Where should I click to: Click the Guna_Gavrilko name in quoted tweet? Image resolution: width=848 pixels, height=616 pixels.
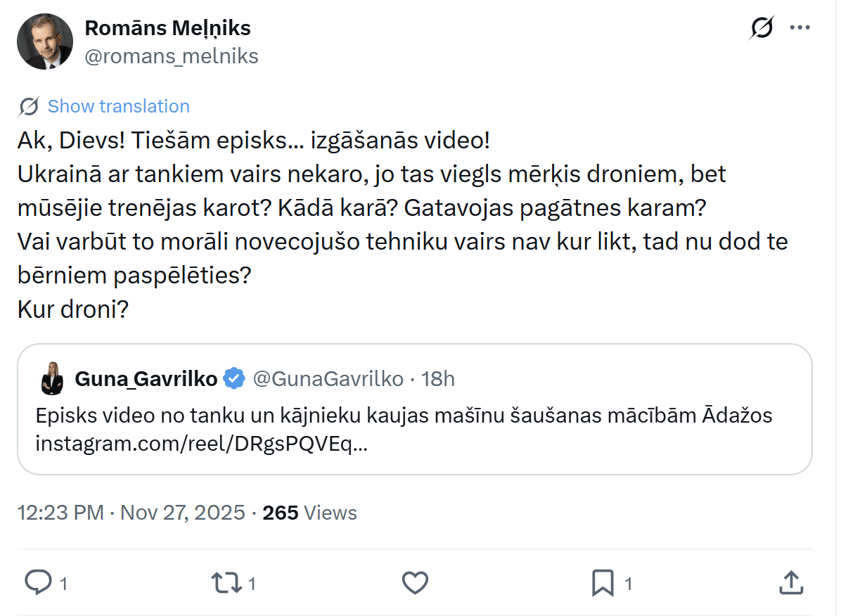(146, 379)
